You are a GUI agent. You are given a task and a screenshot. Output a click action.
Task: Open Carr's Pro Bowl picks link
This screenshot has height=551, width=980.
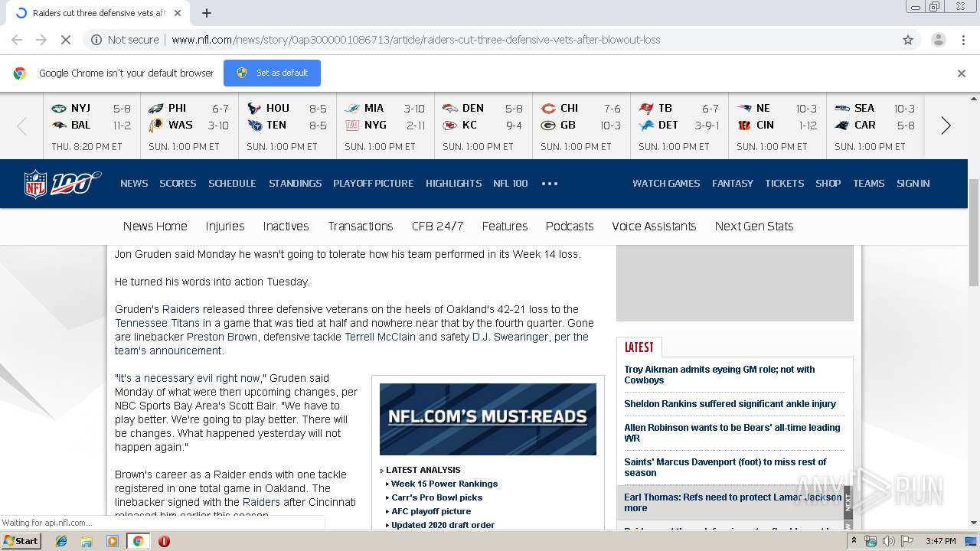tap(436, 497)
